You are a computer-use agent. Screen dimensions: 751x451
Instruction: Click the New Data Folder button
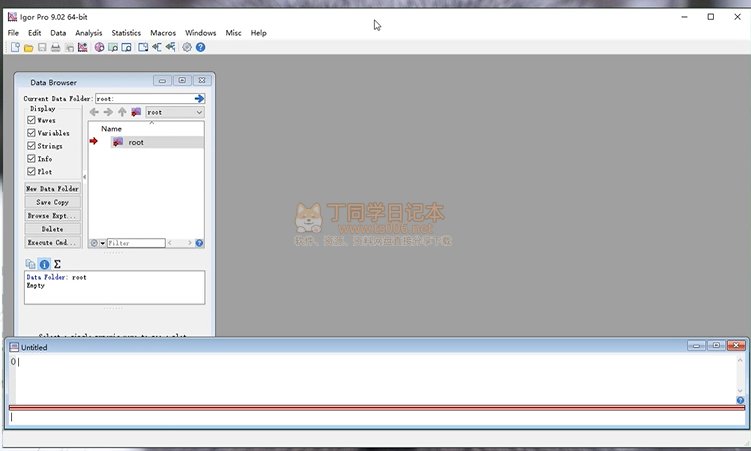click(x=53, y=189)
